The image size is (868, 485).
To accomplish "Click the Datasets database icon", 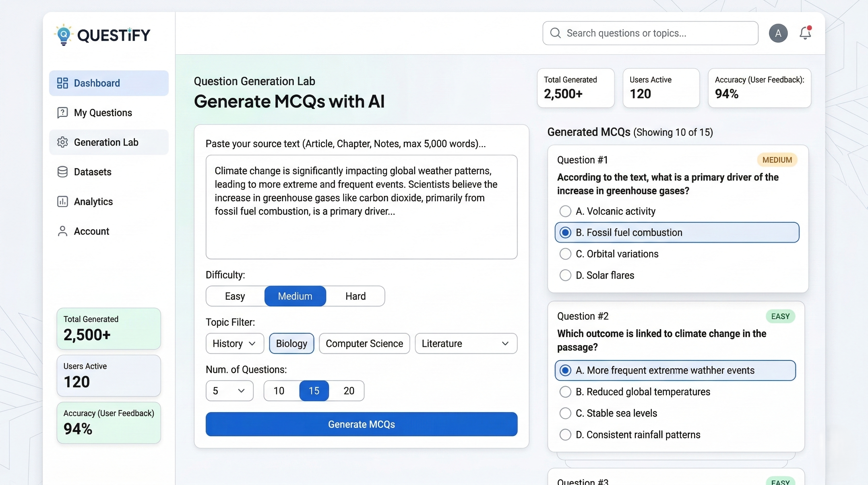I will pos(62,172).
